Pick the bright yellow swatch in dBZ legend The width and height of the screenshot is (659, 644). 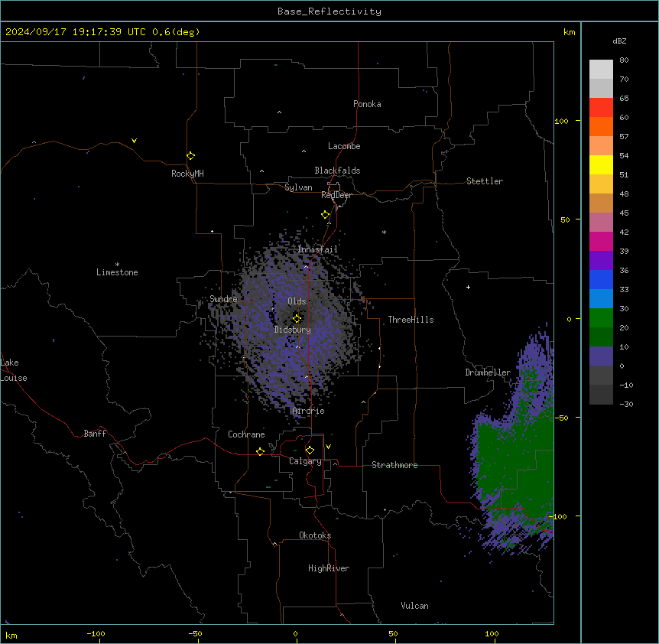[x=601, y=164]
